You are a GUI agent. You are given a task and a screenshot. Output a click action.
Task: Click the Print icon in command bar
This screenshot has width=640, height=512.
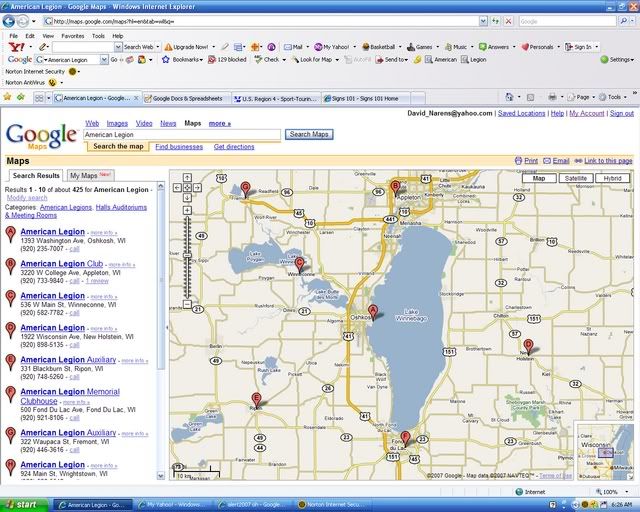pyautogui.click(x=552, y=97)
